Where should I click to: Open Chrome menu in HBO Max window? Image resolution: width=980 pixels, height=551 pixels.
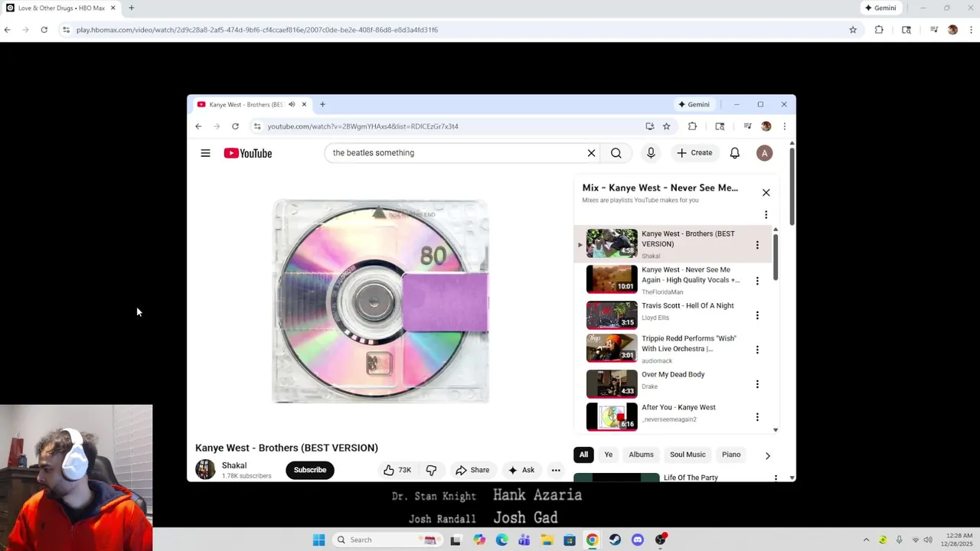coord(971,30)
